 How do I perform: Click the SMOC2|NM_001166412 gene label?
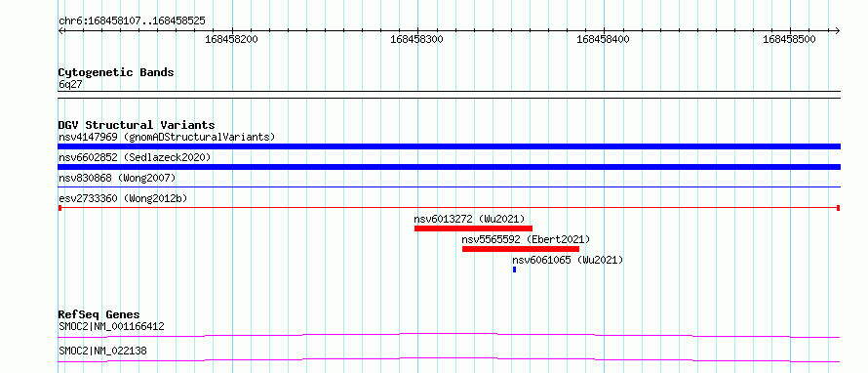(x=111, y=326)
